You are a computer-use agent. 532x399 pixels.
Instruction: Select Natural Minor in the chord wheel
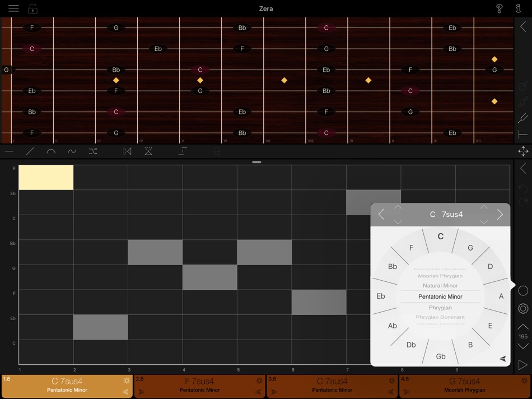click(440, 286)
